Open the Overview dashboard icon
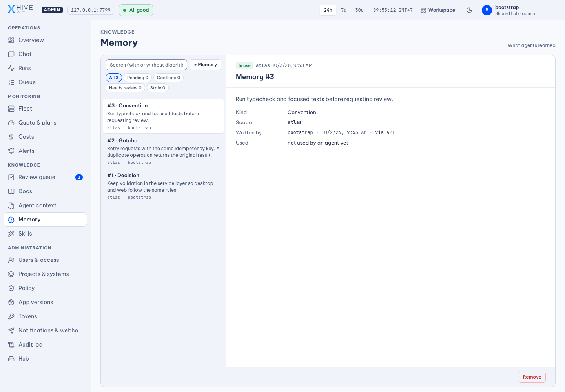 tap(11, 40)
